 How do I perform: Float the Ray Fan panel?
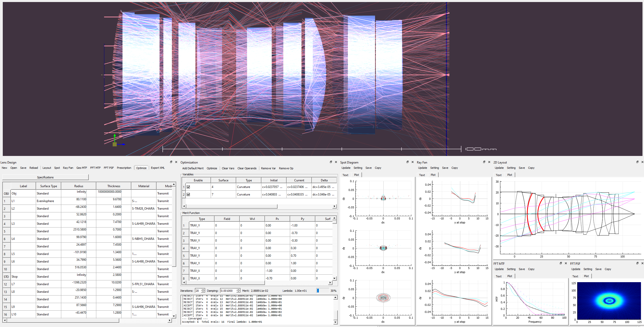tap(484, 162)
